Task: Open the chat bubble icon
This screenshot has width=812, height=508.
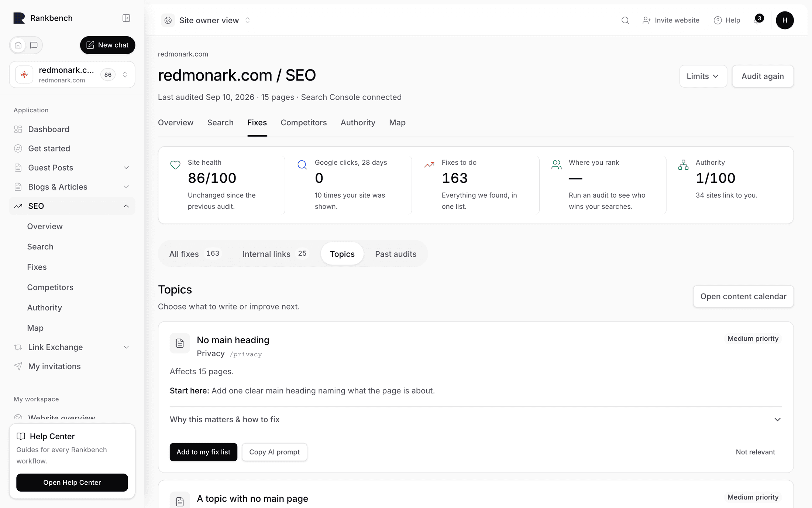Action: pos(34,45)
